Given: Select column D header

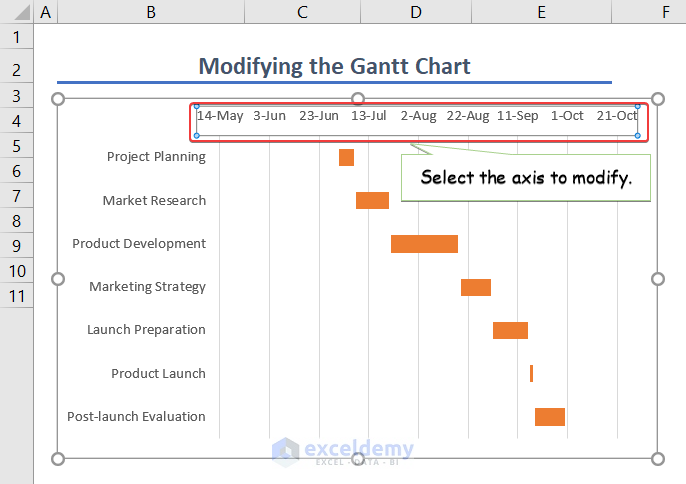Looking at the screenshot, I should pos(415,12).
